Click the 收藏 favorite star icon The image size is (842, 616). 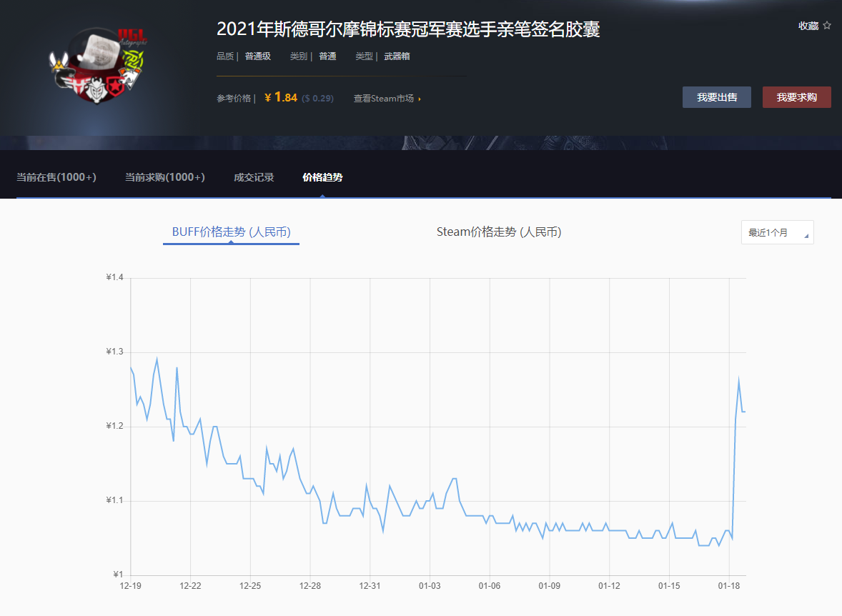[x=827, y=25]
